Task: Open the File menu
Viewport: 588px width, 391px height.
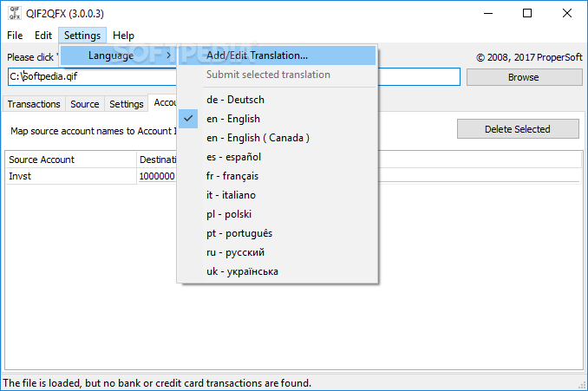Action: tap(15, 36)
